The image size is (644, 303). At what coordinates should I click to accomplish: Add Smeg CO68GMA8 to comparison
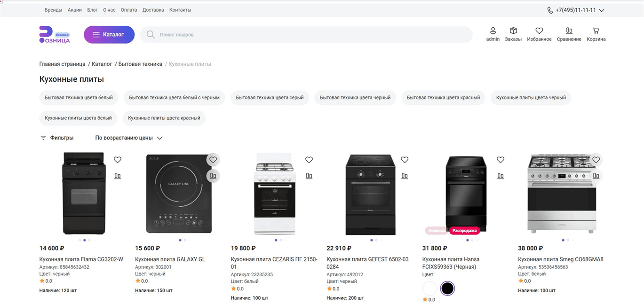click(596, 176)
